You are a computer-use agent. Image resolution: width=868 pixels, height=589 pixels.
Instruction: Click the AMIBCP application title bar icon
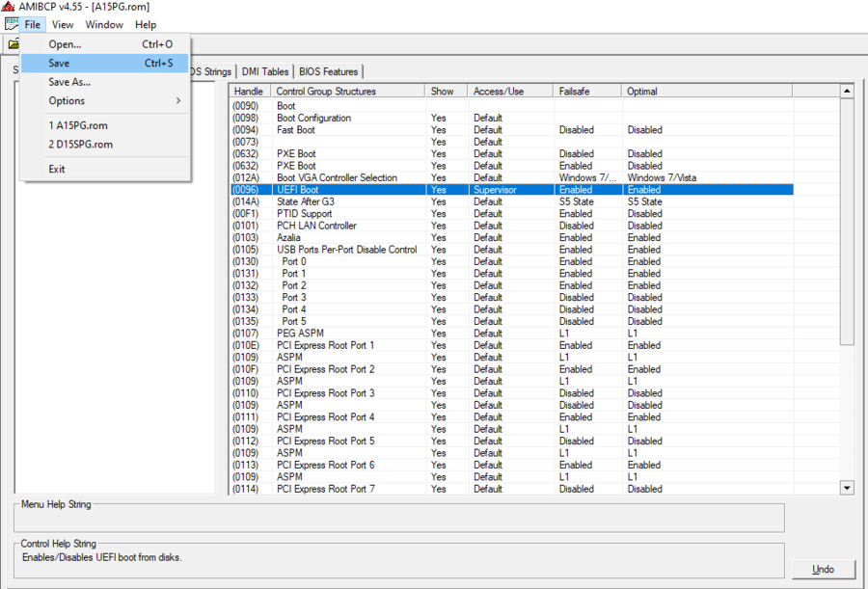tap(8, 7)
